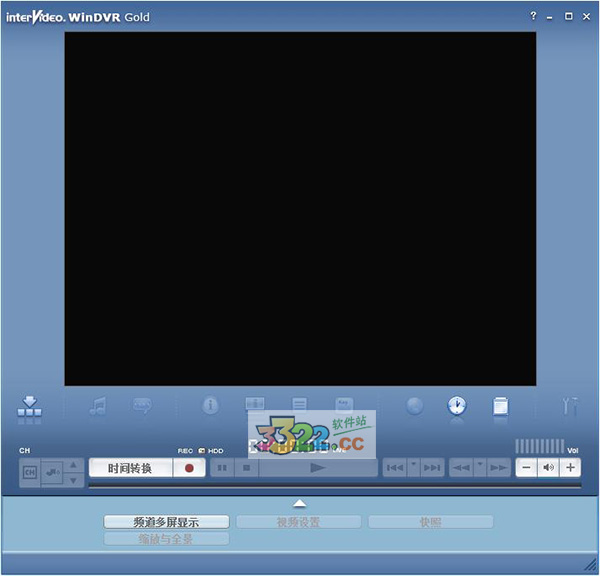
Task: Click the 缩放与全景 zoom and pan button
Action: pos(166,539)
